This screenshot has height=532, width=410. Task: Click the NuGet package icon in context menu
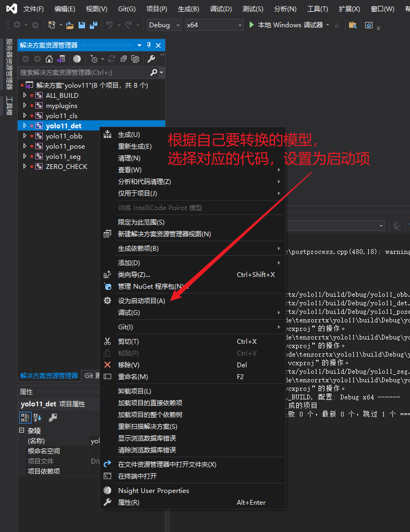[108, 287]
